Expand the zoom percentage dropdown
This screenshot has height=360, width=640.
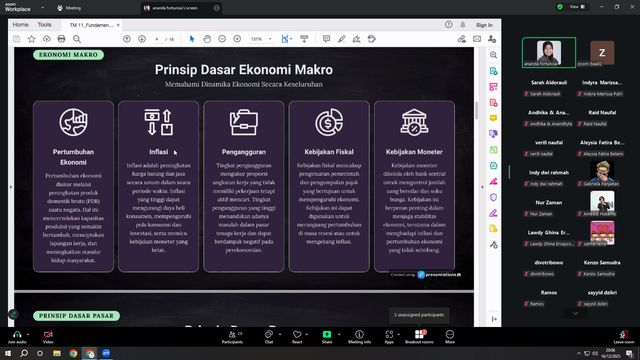point(270,39)
